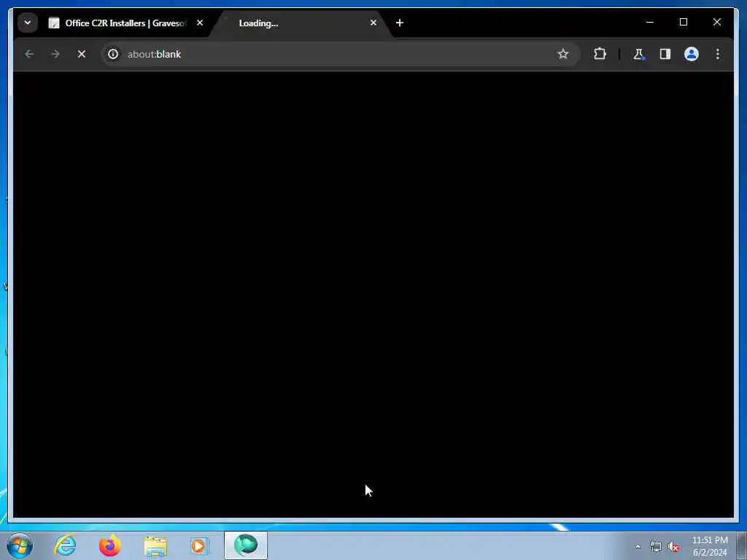View site information icon

113,54
